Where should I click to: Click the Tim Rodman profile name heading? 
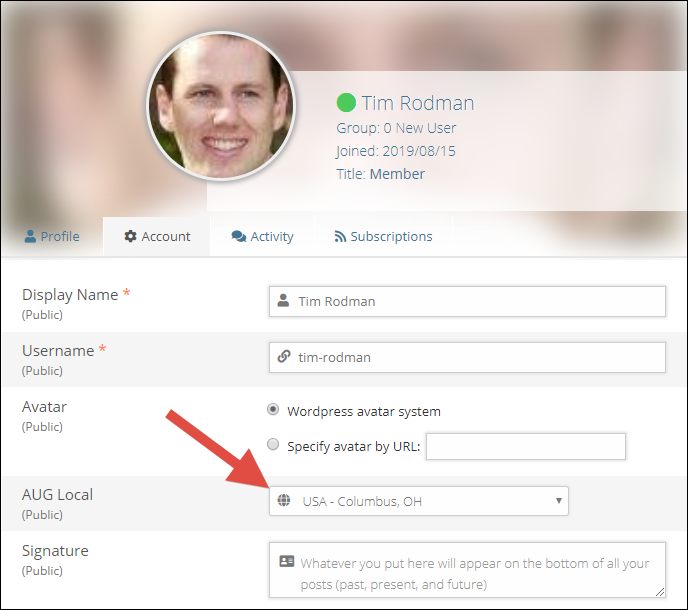tap(418, 103)
